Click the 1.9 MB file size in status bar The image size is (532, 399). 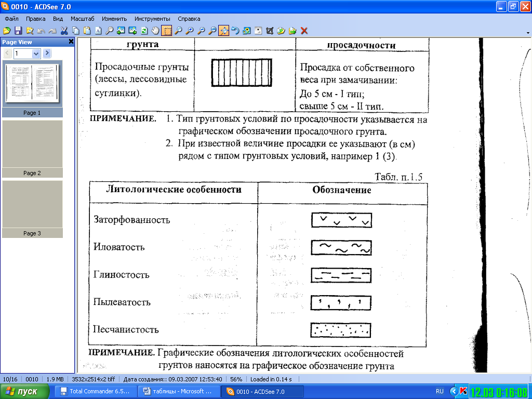[55, 379]
